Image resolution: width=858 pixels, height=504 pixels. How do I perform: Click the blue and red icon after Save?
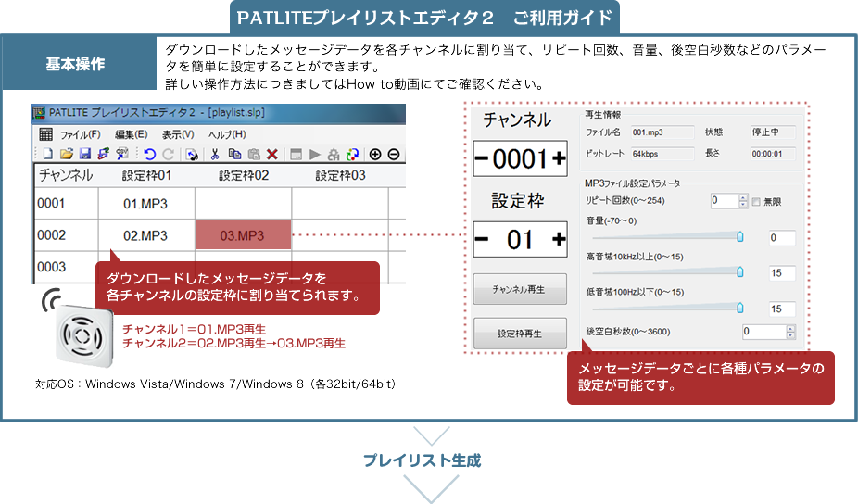103,155
